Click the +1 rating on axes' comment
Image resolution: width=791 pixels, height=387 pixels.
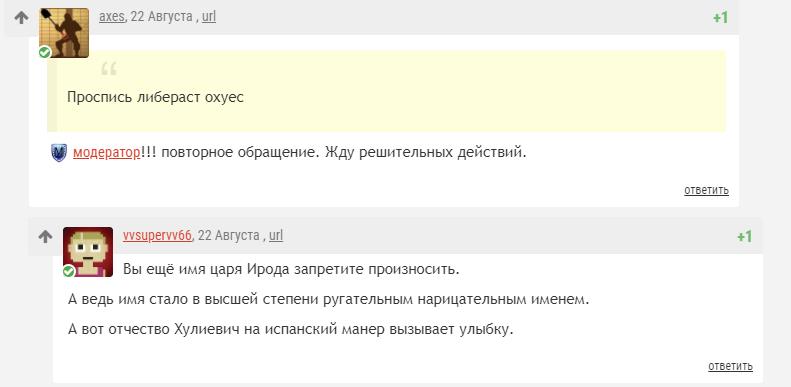[x=720, y=18]
